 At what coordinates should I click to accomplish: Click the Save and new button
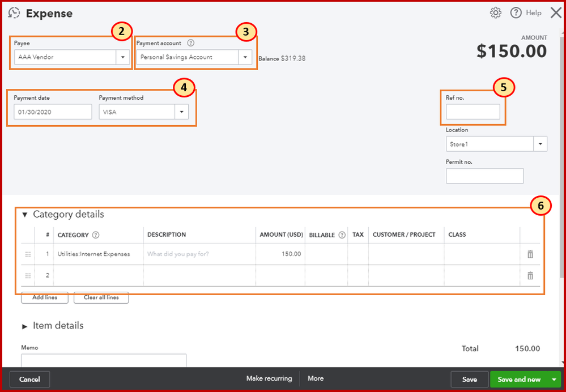[x=519, y=380]
